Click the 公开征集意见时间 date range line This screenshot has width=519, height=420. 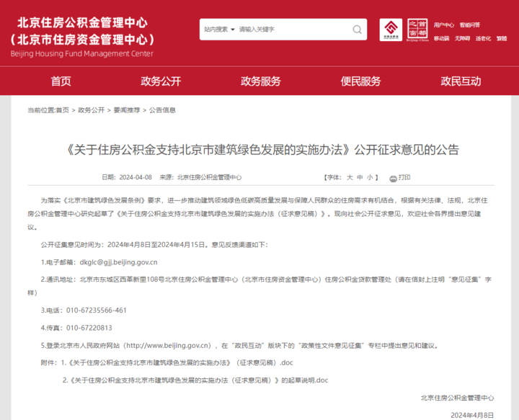pos(154,245)
